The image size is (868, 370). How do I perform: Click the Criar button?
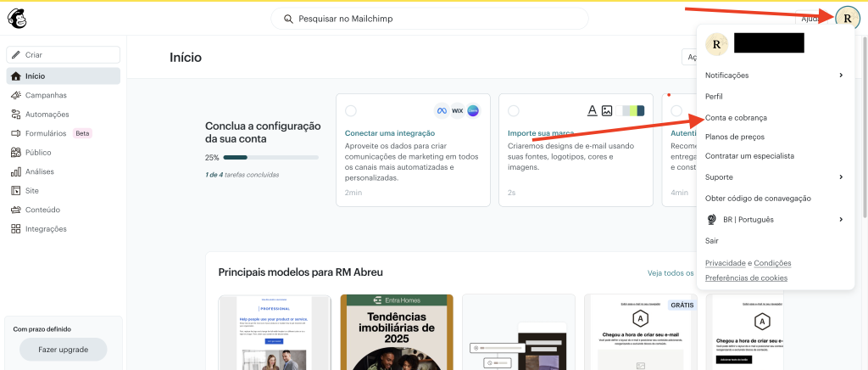(63, 55)
